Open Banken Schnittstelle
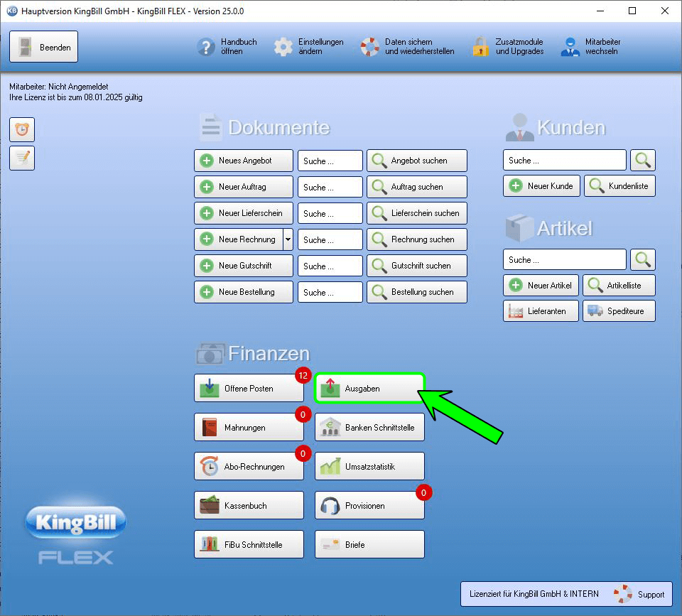The height and width of the screenshot is (616, 682). pos(369,427)
